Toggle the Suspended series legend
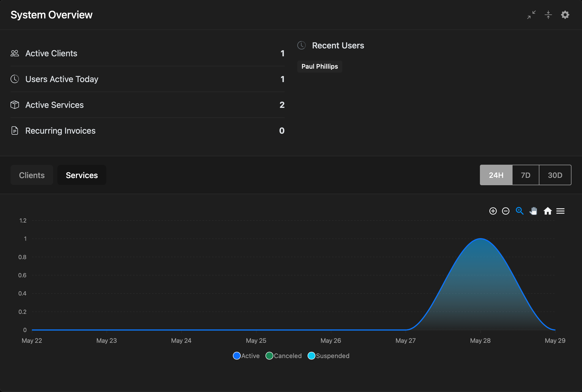This screenshot has width=582, height=392. (x=328, y=356)
